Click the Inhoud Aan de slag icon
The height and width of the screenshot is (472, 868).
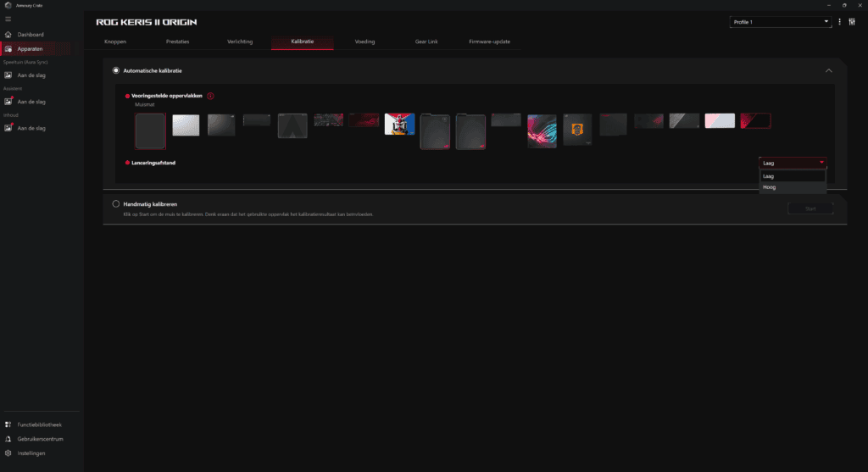[x=8, y=128]
